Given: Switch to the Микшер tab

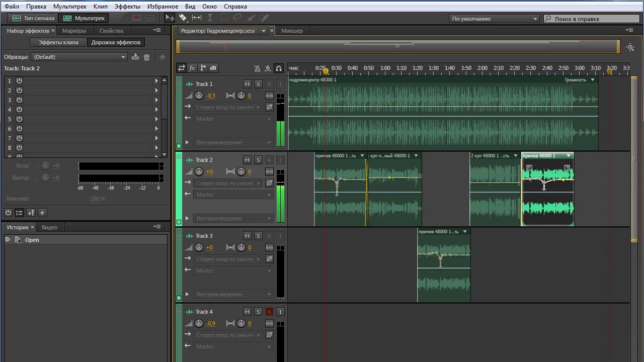Looking at the screenshot, I should click(292, 31).
